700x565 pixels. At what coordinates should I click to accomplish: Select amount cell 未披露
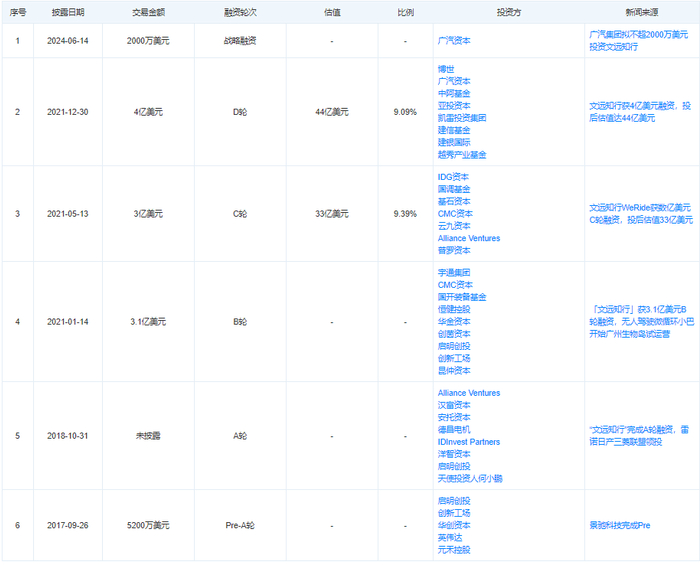click(x=148, y=436)
